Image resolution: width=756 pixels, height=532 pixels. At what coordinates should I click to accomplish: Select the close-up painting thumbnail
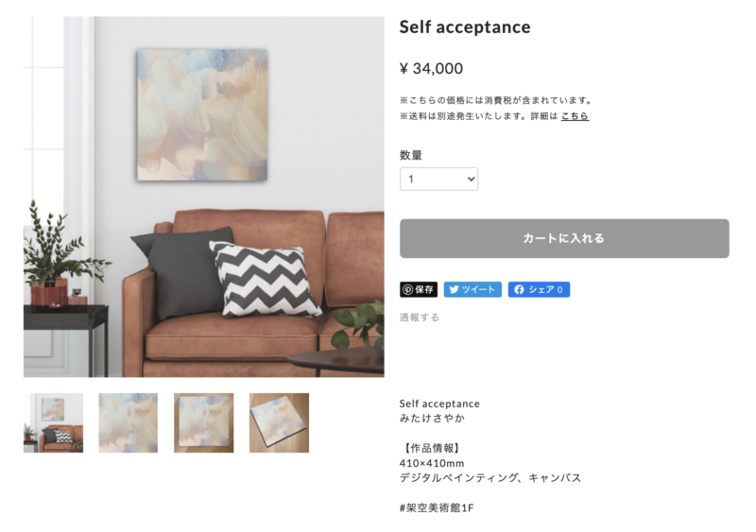129,422
